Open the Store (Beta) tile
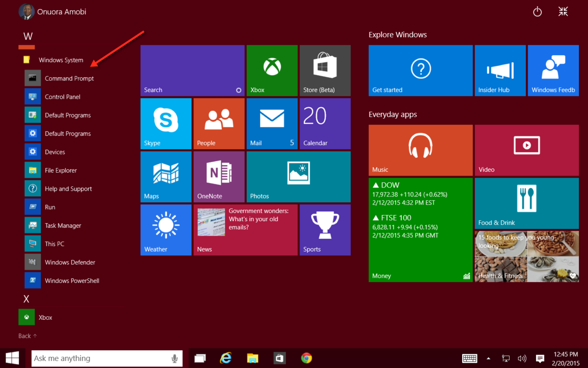 (325, 70)
